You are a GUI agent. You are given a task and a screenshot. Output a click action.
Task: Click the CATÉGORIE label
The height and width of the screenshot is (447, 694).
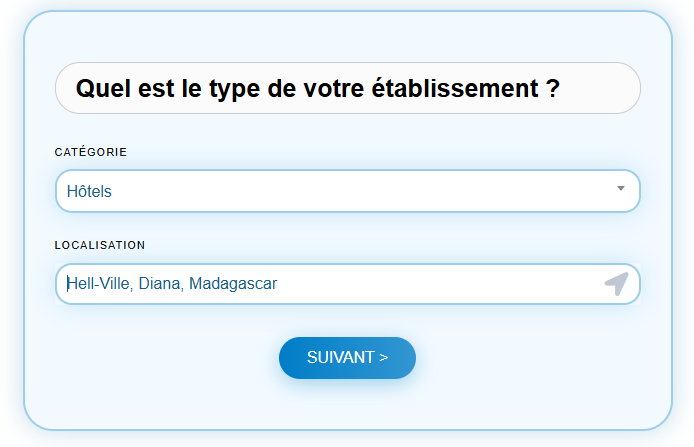click(91, 152)
